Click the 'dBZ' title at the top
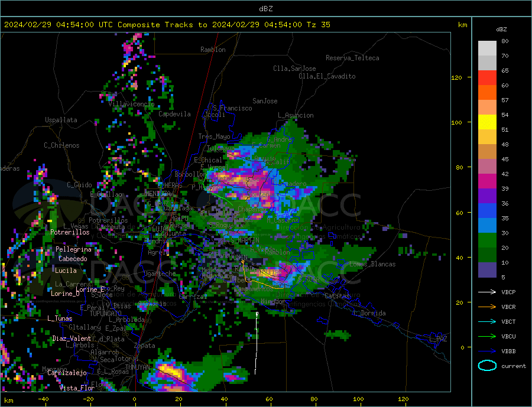 click(265, 9)
